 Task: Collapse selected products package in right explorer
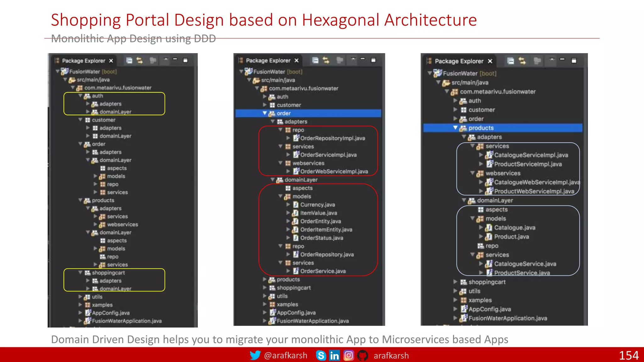[455, 128]
